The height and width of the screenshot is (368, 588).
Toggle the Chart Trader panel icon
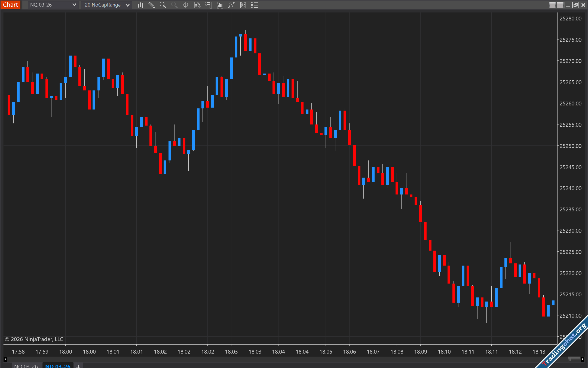click(x=209, y=5)
